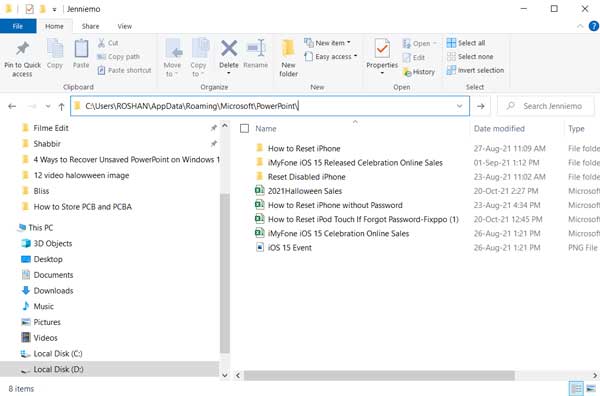Viewport: 600px width, 396px height.
Task: Click the Rename button
Action: point(256,54)
